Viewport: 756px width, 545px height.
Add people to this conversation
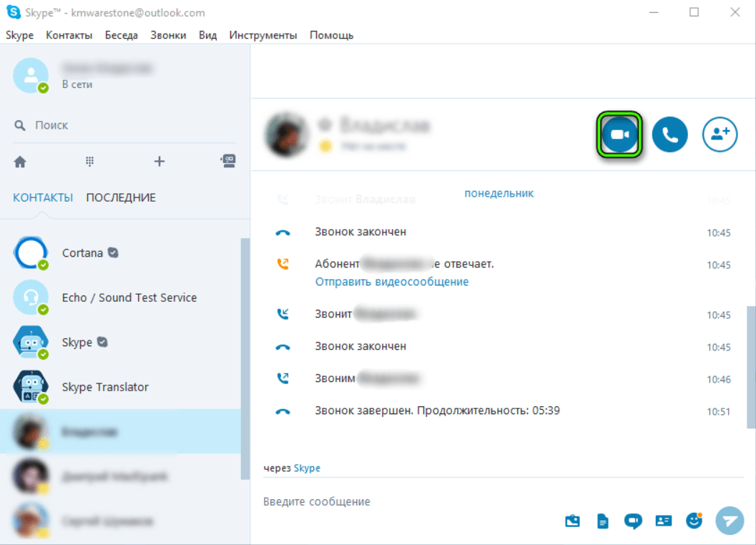click(720, 134)
